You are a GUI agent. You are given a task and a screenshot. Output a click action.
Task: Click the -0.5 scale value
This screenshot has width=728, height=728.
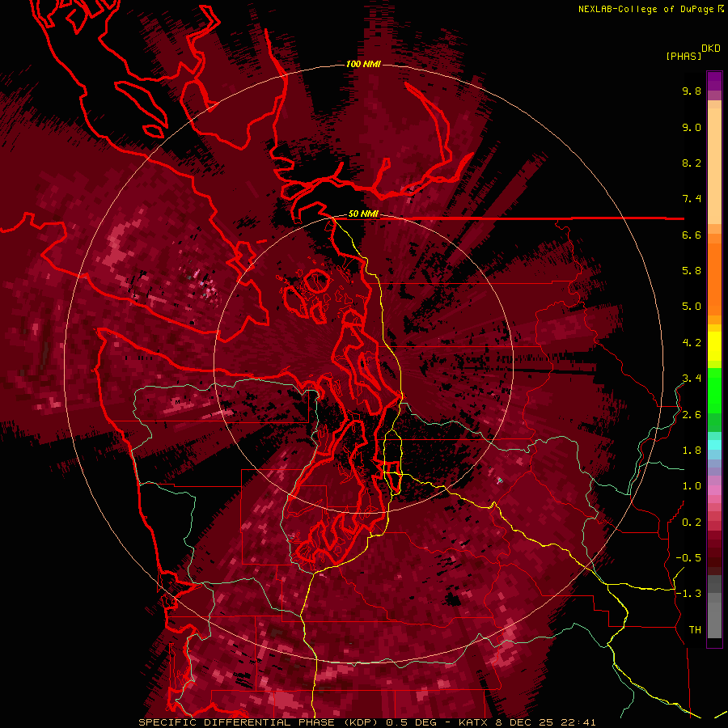coord(688,557)
